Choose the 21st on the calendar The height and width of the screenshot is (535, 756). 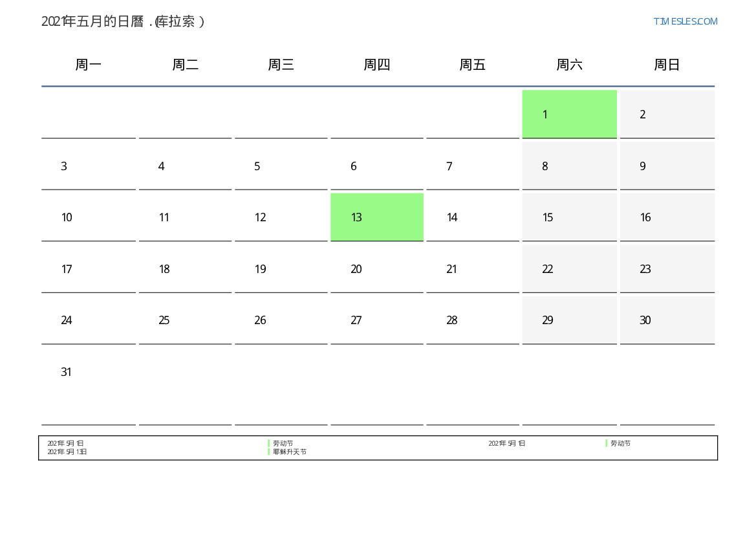point(473,268)
